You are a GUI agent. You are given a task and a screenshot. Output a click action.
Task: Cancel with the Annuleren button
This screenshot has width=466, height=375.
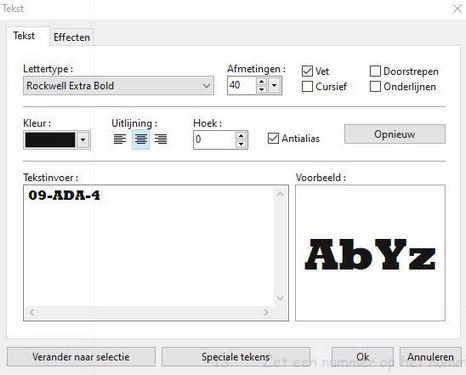(430, 357)
